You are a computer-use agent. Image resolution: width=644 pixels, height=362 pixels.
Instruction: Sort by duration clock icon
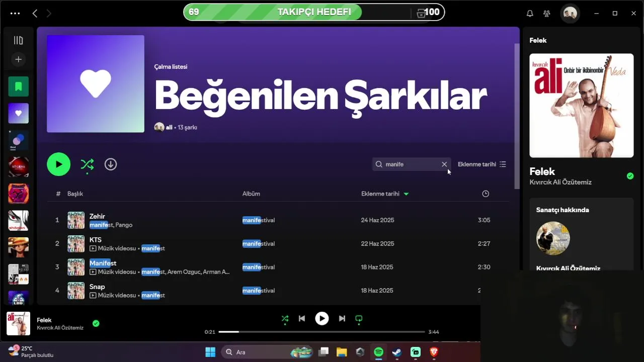486,194
